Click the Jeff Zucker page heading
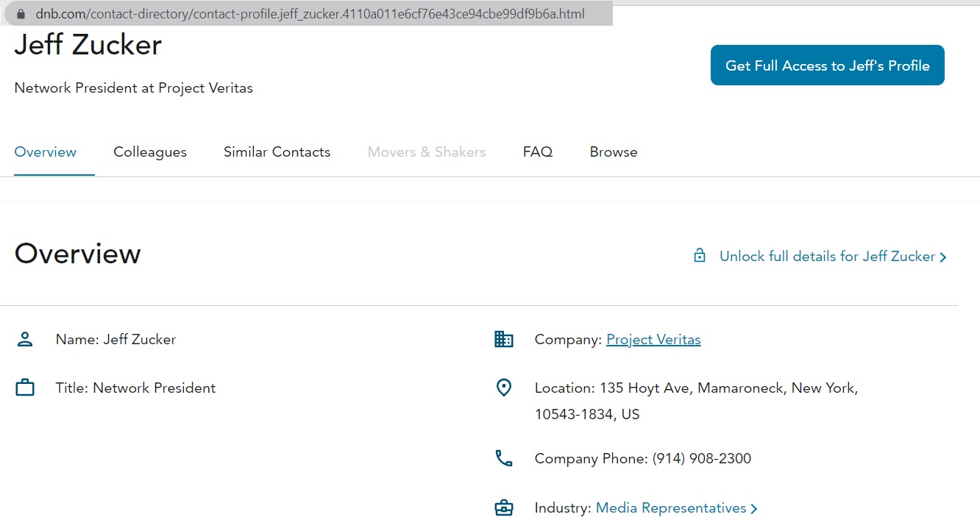Image resolution: width=980 pixels, height=531 pixels. pyautogui.click(x=88, y=46)
